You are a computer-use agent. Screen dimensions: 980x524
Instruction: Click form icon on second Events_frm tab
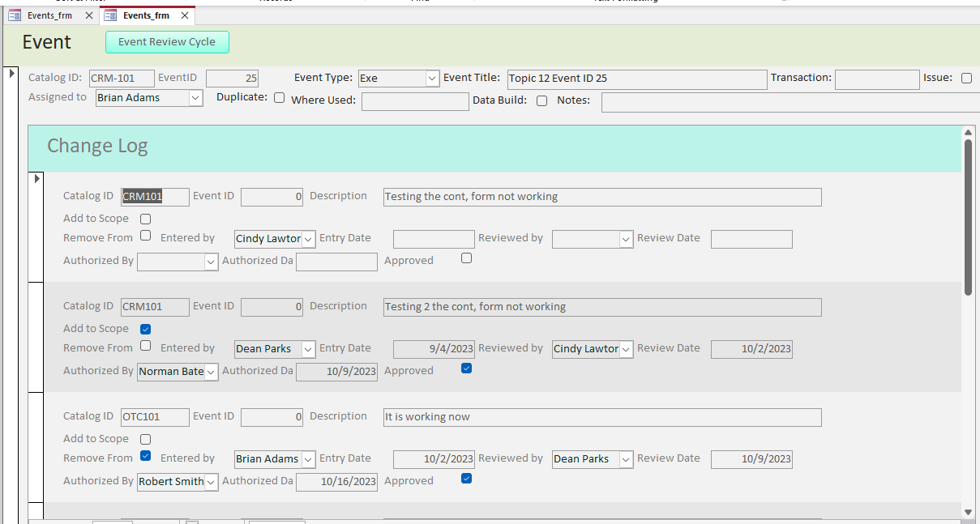click(x=110, y=15)
